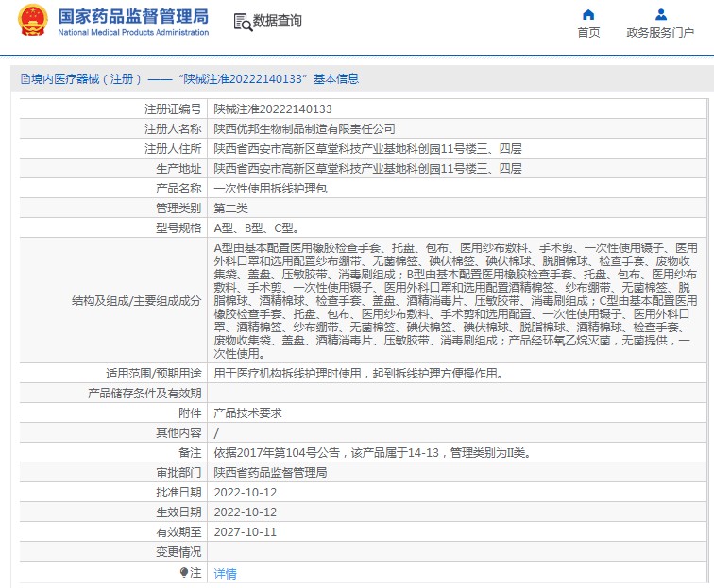Click the 注册人住所 label
This screenshot has width=714, height=588.
(x=173, y=149)
